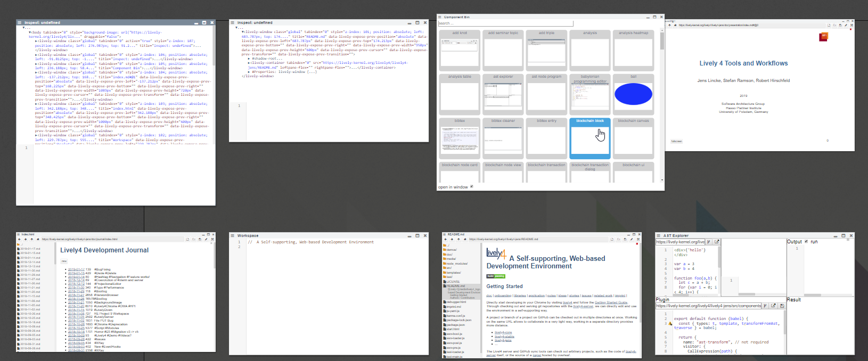
Task: Toggle the 'run' checkbox in AST Explorer Output
Action: pyautogui.click(x=806, y=242)
